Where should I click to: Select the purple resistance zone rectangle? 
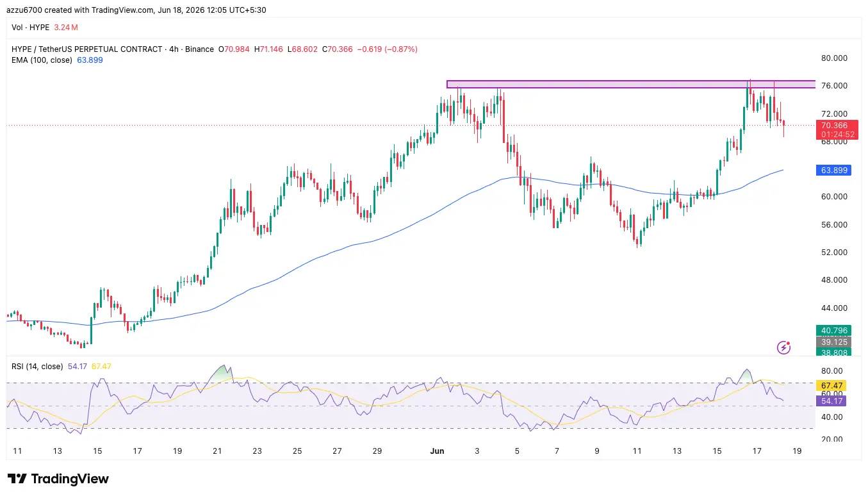(631, 84)
